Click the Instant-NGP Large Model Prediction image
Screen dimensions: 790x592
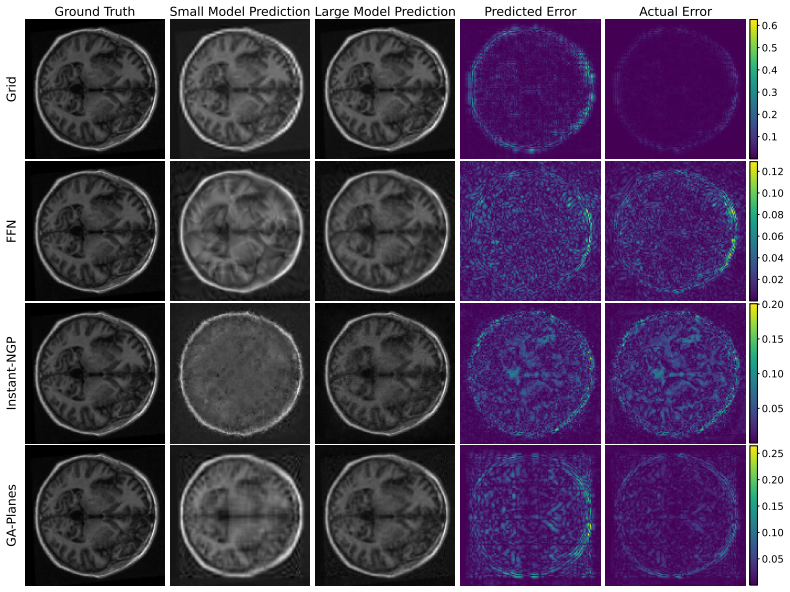pyautogui.click(x=385, y=373)
